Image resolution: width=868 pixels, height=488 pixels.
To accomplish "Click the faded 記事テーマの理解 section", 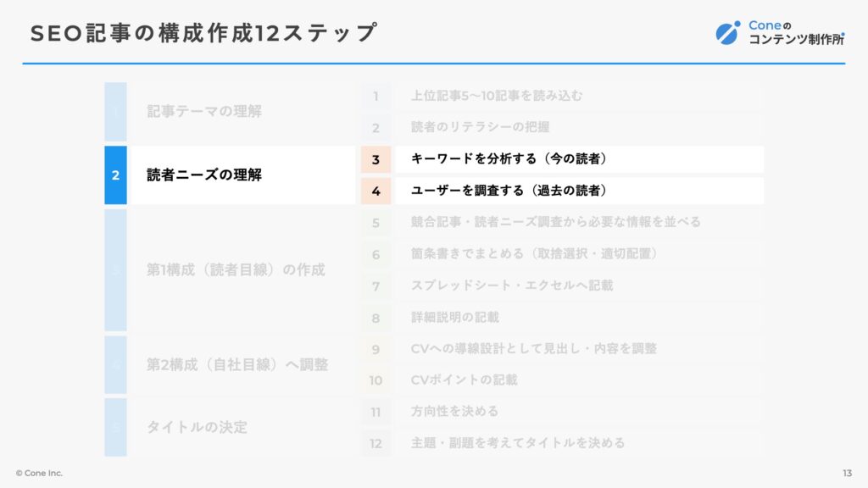I will [x=230, y=112].
